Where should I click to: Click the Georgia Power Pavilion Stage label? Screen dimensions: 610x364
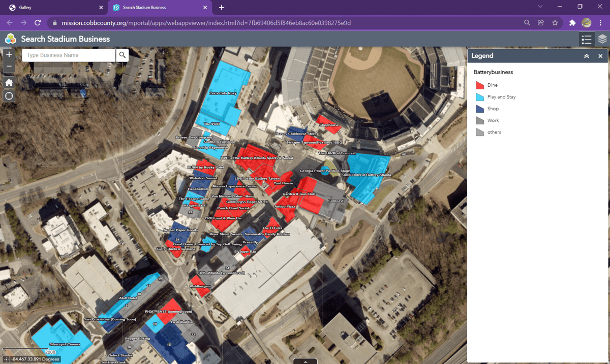click(324, 171)
